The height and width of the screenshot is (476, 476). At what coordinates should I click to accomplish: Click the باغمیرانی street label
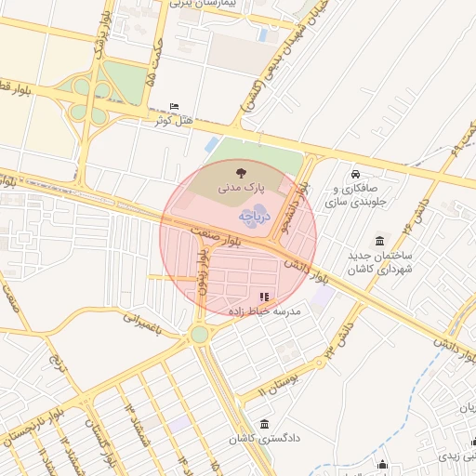point(142,324)
